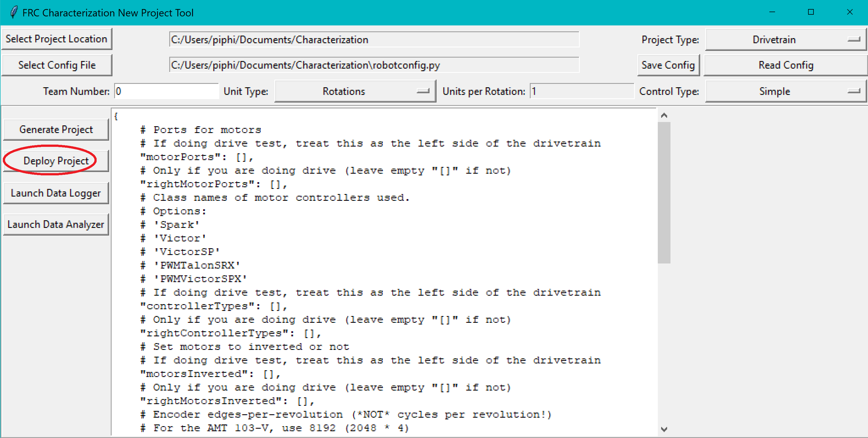The width and height of the screenshot is (868, 438).
Task: Click the '# Ports for motors' comment
Action: (x=201, y=130)
